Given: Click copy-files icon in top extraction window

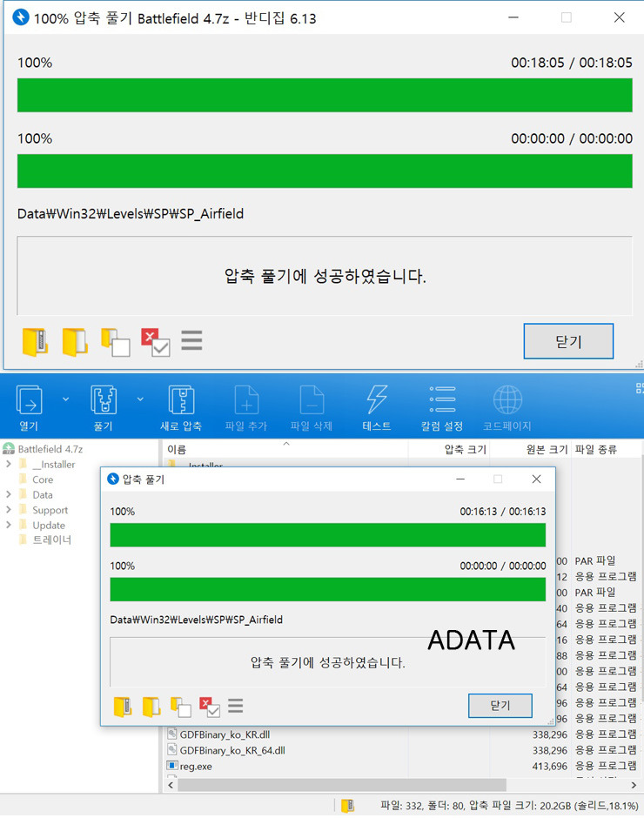Looking at the screenshot, I should click(116, 342).
